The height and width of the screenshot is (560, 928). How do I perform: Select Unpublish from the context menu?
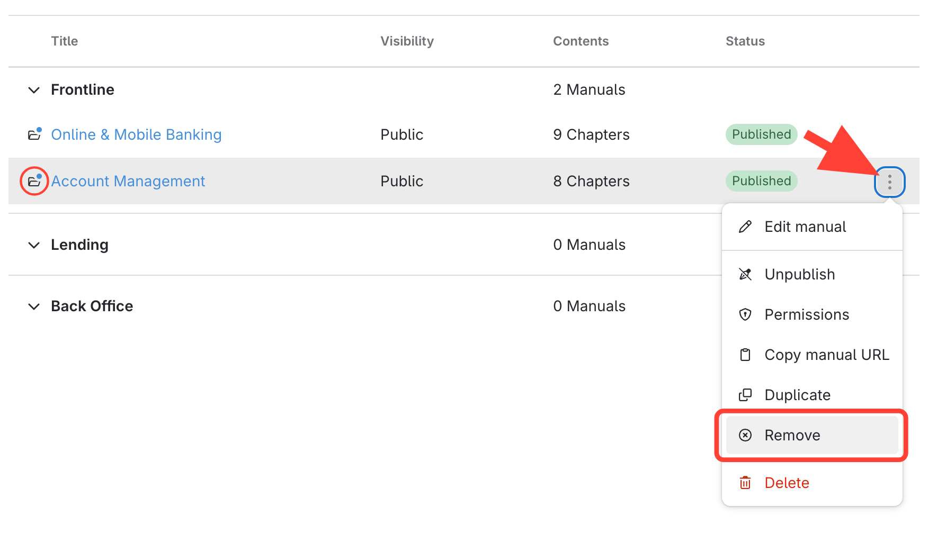799,275
